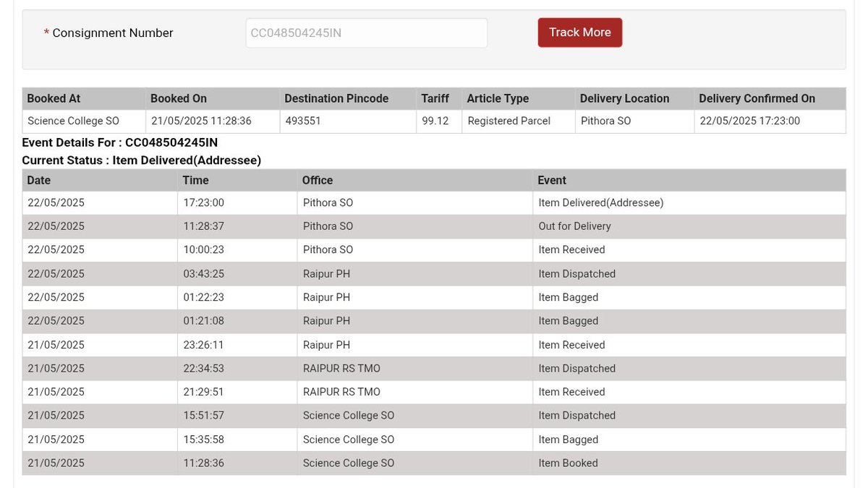Click the 01:21:08 time cell
The height and width of the screenshot is (488, 868).
pyautogui.click(x=237, y=321)
